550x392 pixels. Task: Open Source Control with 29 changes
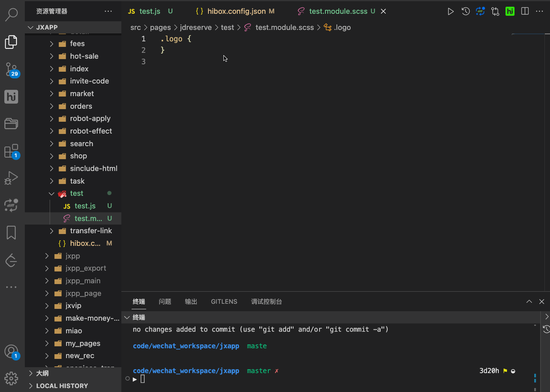[x=11, y=70]
